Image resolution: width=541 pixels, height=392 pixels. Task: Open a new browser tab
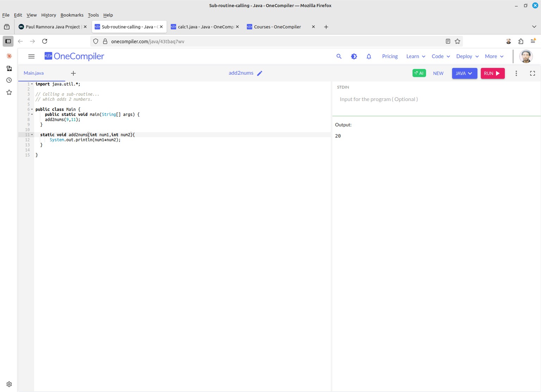point(326,27)
